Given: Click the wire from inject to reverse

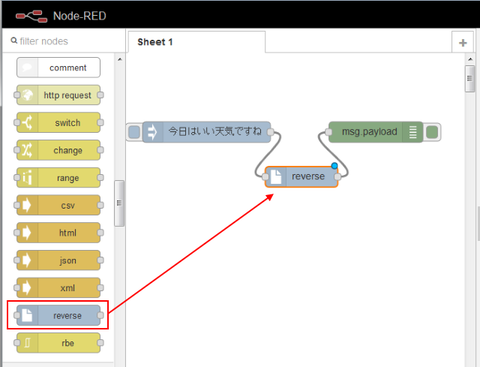Looking at the screenshot, I should click(x=269, y=155).
